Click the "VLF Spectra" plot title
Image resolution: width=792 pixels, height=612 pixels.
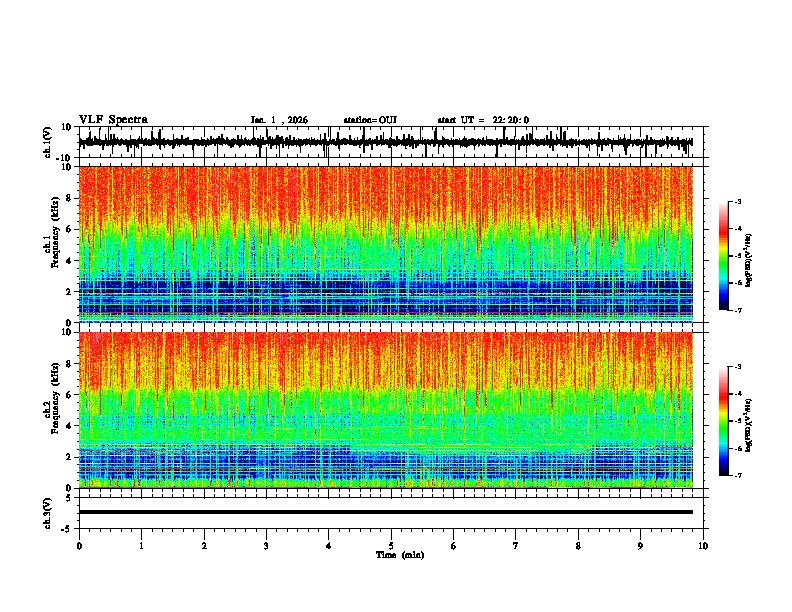113,120
